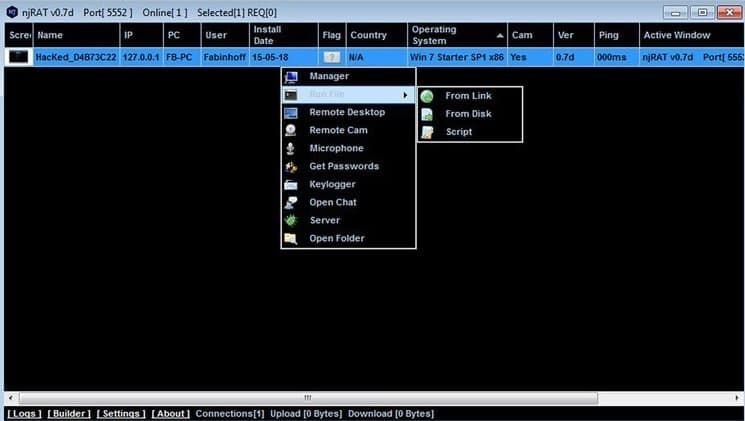Maximize the njRAT window
Image resolution: width=745 pixels, height=421 pixels.
(x=702, y=12)
